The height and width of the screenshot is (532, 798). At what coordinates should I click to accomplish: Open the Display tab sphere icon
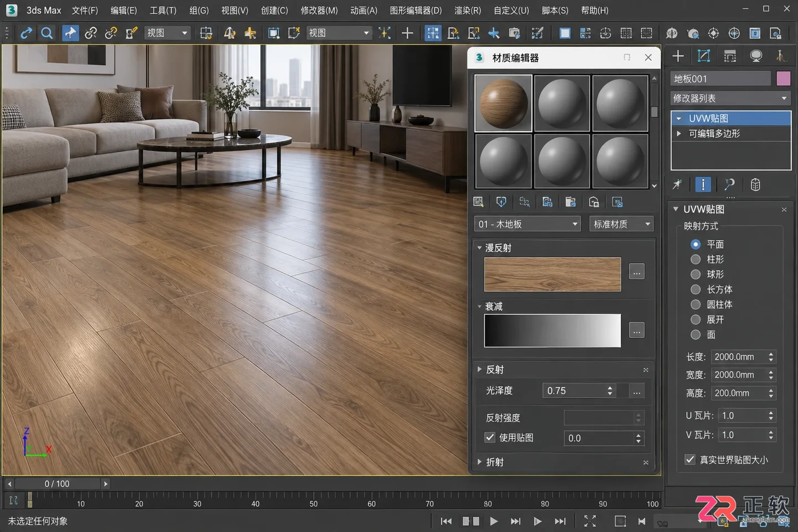tap(756, 56)
